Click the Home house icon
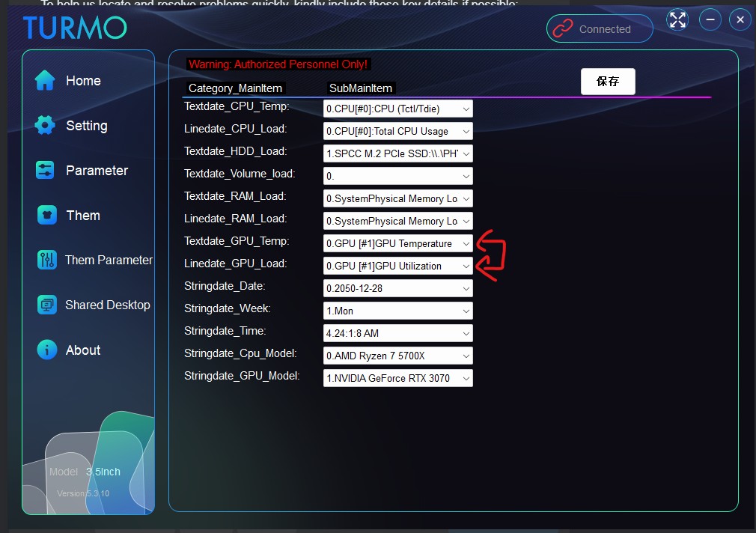The image size is (756, 533). point(45,81)
